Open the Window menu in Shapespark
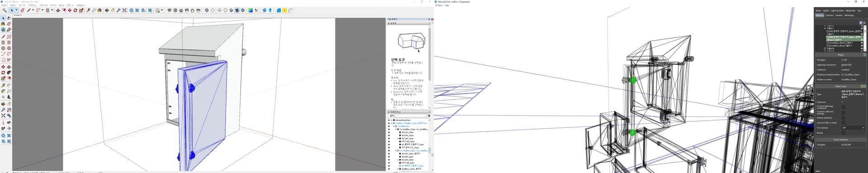Image resolution: width=868 pixels, height=173 pixels. click(439, 5)
